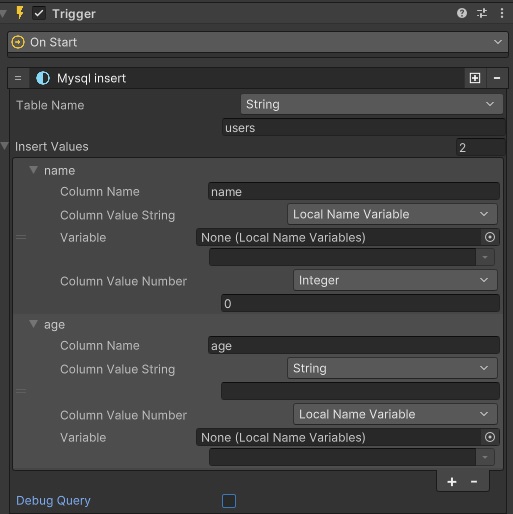Click the drag handle on name element
This screenshot has width=513, height=514.
tap(21, 237)
